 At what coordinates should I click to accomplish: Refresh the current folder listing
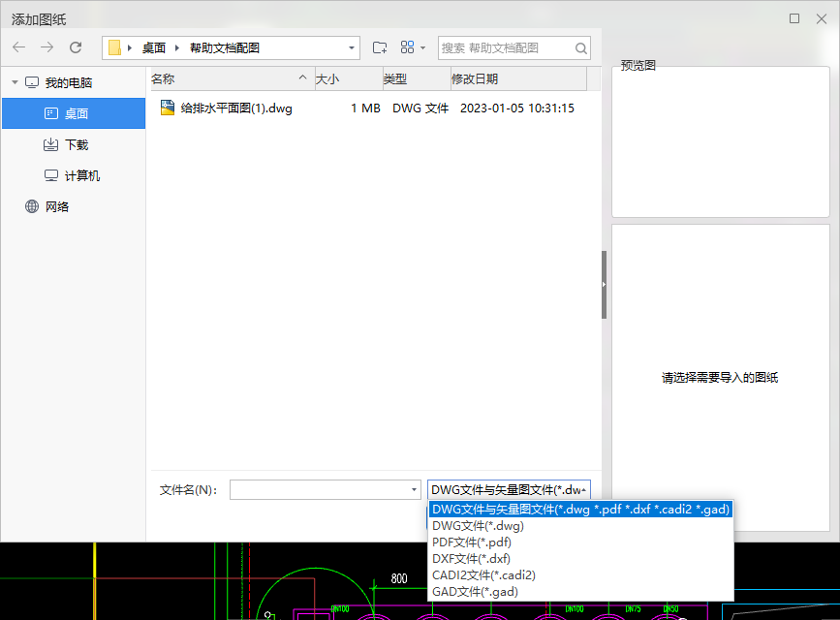(x=76, y=47)
